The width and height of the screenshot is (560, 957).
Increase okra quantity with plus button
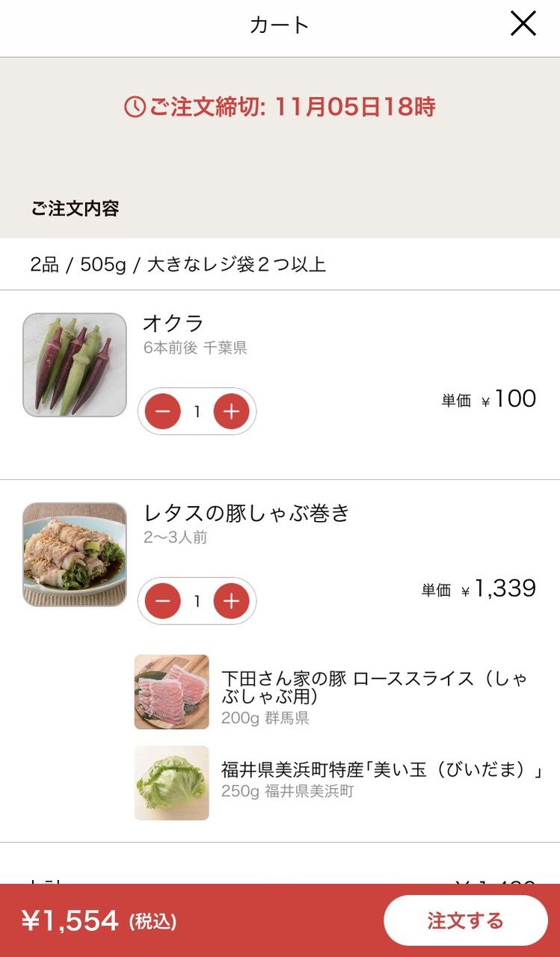click(232, 411)
